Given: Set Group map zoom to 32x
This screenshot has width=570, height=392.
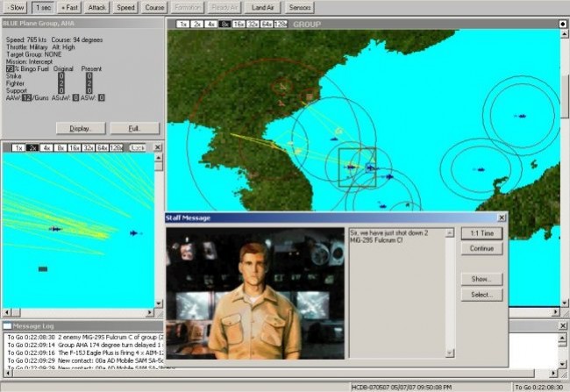Looking at the screenshot, I should 253,25.
